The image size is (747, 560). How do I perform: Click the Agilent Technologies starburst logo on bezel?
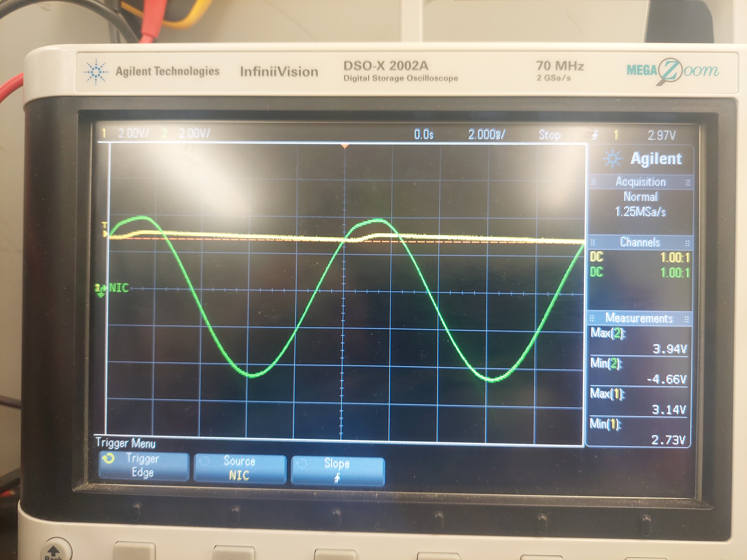(x=96, y=72)
